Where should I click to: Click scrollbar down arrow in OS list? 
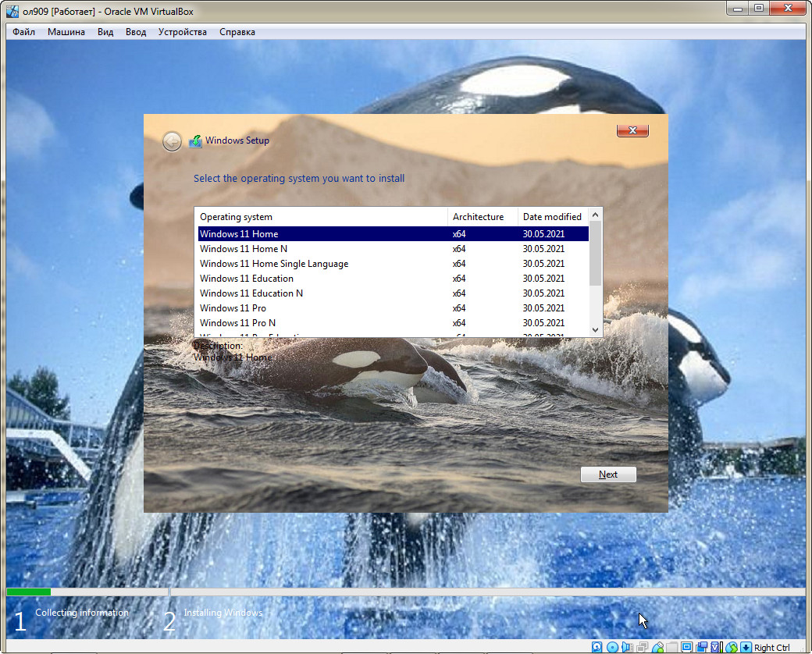click(596, 330)
